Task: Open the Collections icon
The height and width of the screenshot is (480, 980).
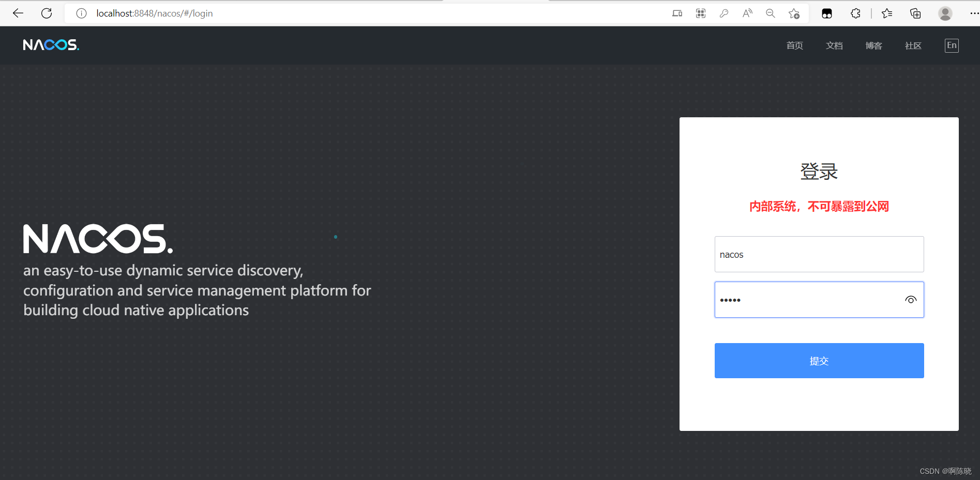Action: 915,13
